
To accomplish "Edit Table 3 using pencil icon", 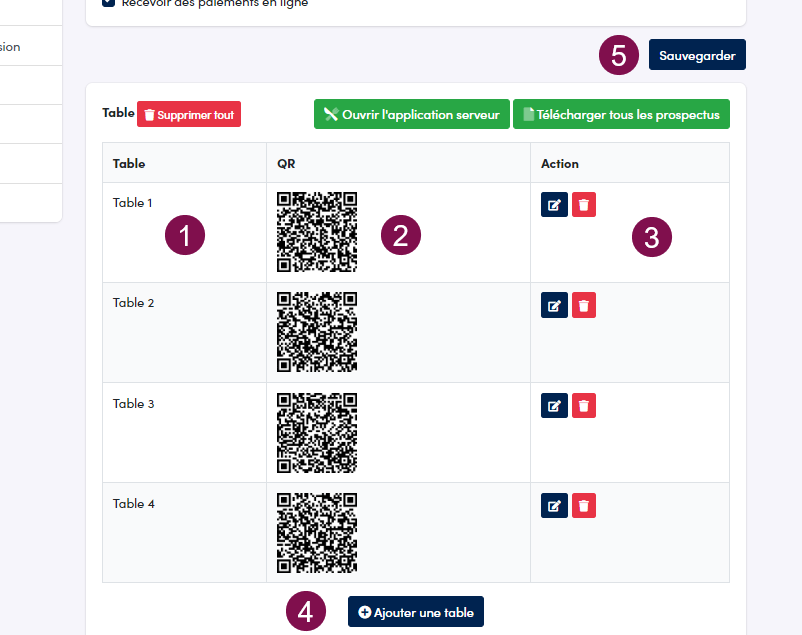I will pos(554,406).
